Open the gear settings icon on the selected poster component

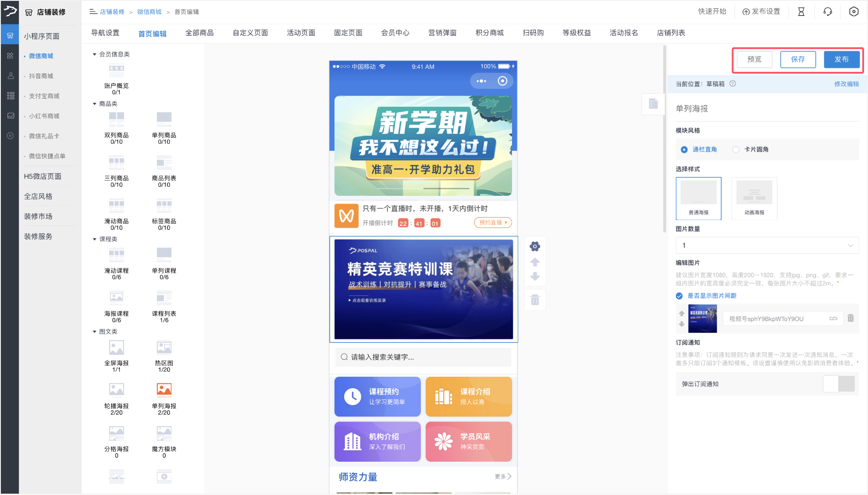(x=535, y=246)
